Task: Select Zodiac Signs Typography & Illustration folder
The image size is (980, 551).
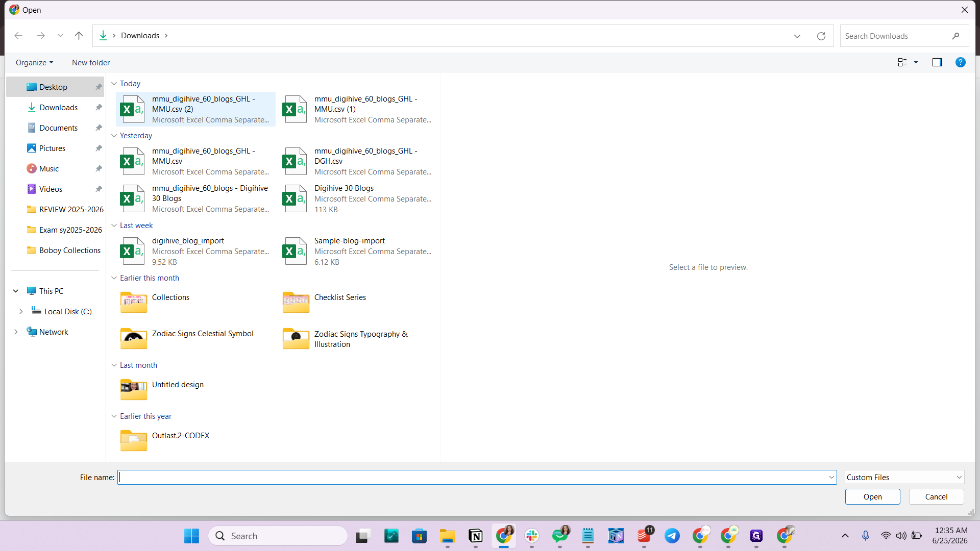Action: 357,338
